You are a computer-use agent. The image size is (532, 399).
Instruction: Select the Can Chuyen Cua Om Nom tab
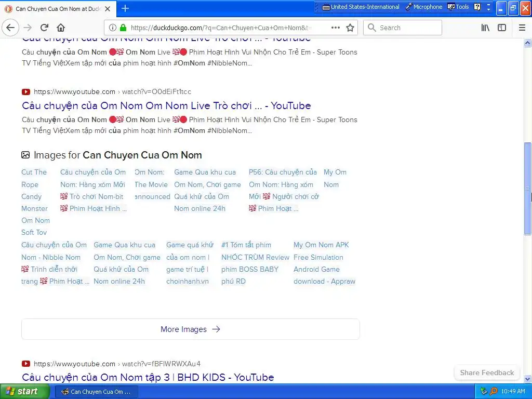pyautogui.click(x=58, y=9)
